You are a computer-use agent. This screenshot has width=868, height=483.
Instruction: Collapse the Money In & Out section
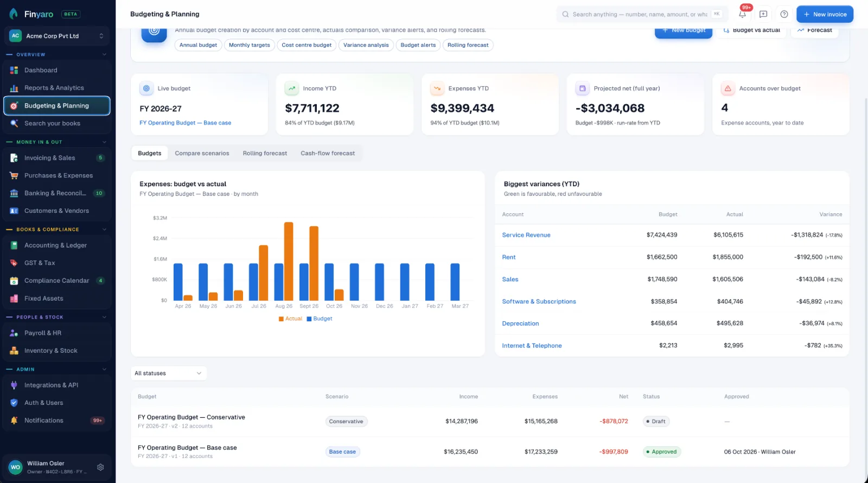[104, 142]
